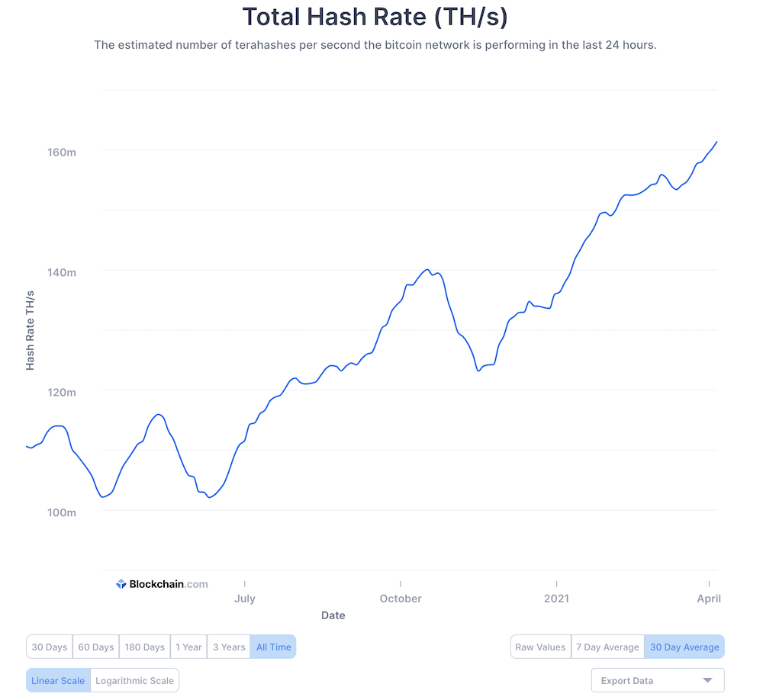Open the Blockchain.com website link

(x=162, y=584)
